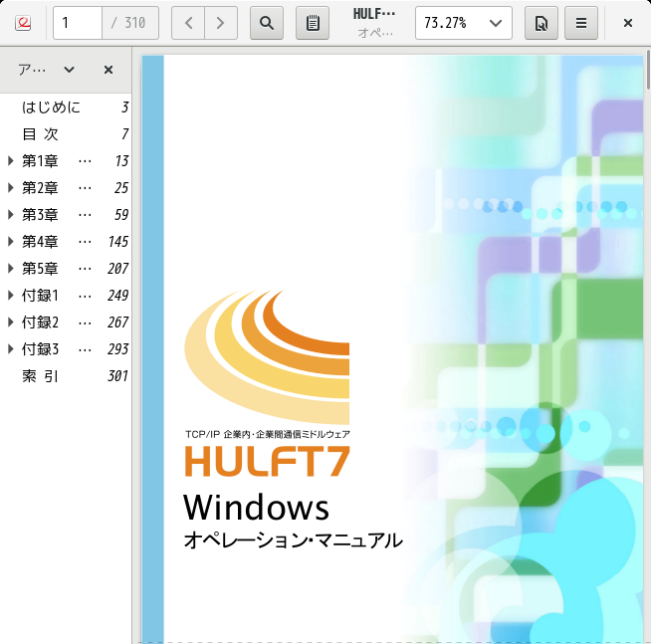Close the window with top-right X

(628, 23)
